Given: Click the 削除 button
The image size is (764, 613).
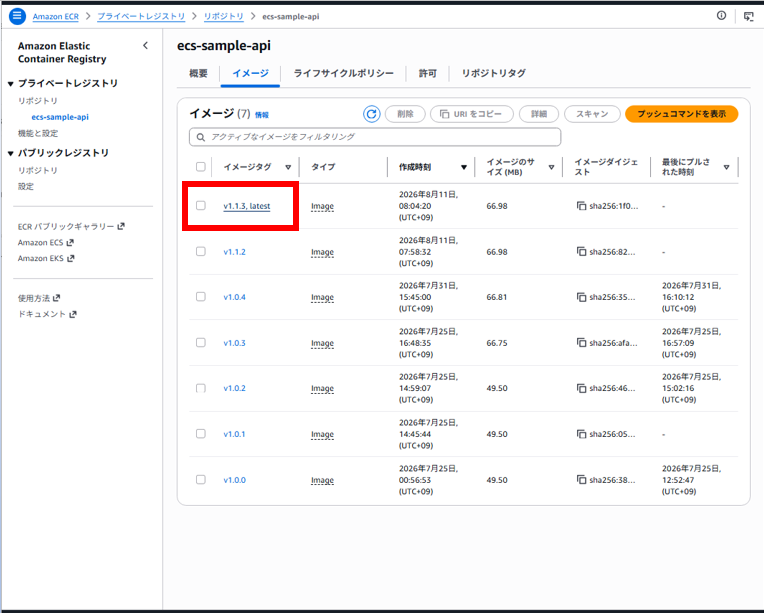Looking at the screenshot, I should [405, 114].
